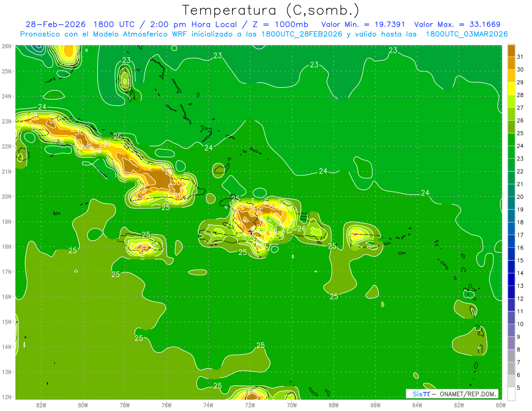Pick the white swatch below legend value 5
The height and width of the screenshot is (411, 532).
point(511,394)
